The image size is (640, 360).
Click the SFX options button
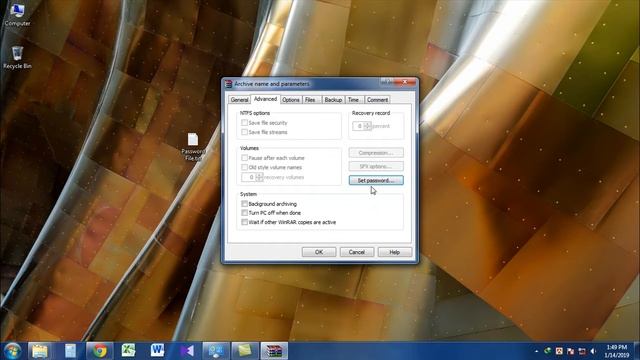tap(376, 166)
